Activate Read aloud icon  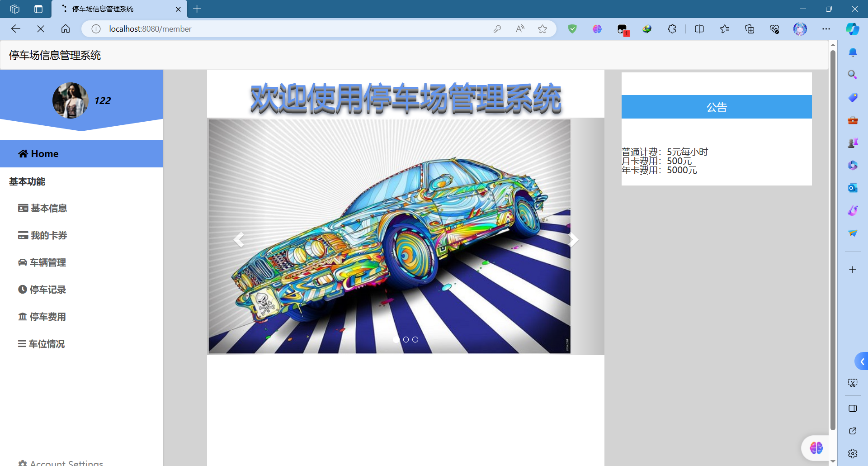pos(520,29)
